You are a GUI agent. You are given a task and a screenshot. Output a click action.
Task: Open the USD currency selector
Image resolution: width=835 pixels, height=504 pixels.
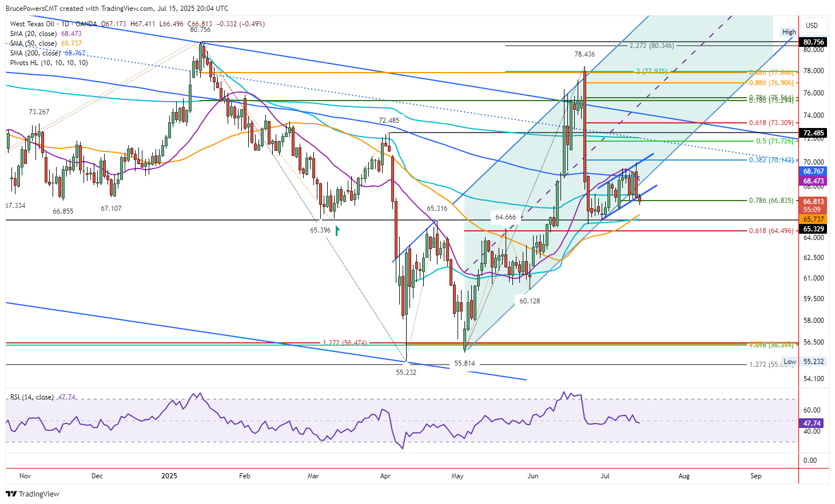pyautogui.click(x=812, y=25)
